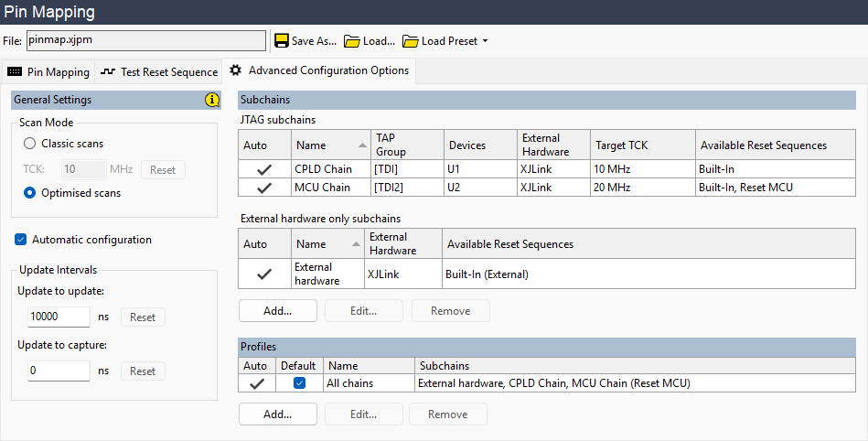Click the yellow info icon in General Settings
This screenshot has width=868, height=441.
212,100
